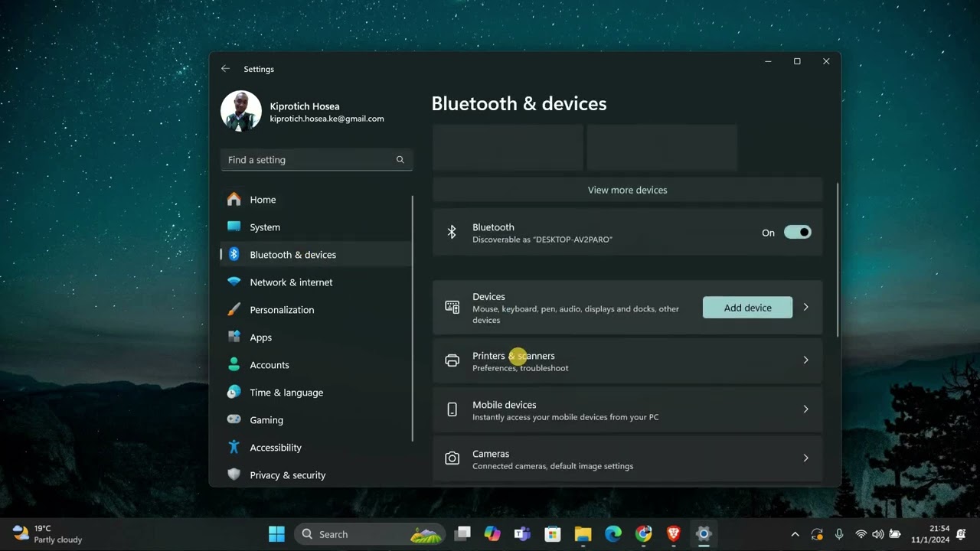
Task: Minimize the Settings window
Action: (x=768, y=61)
